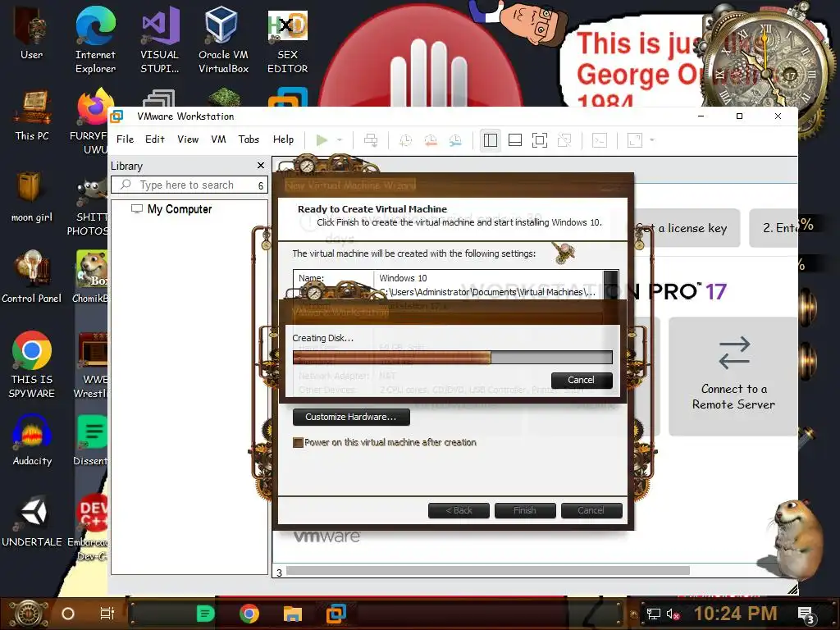
Task: Open the Internet Explorer (Edge) desktop icon
Action: tap(95, 40)
